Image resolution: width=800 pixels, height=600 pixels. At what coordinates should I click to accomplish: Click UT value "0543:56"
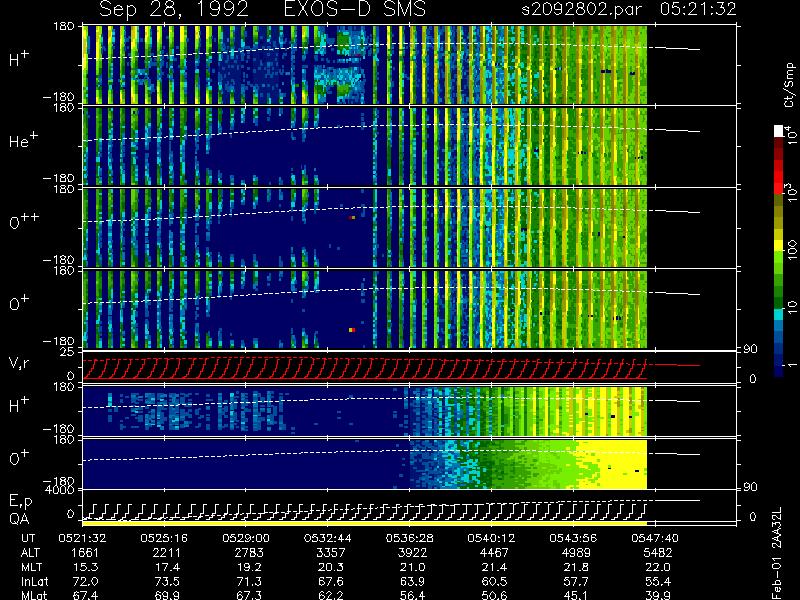573,538
